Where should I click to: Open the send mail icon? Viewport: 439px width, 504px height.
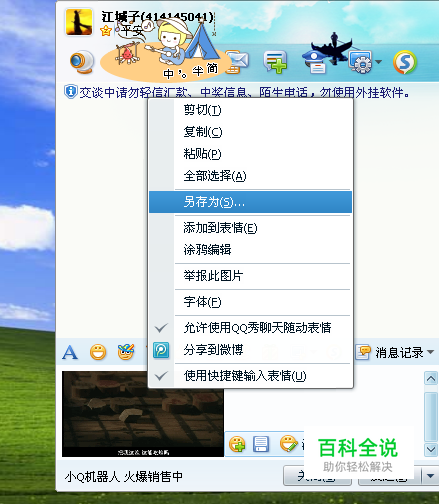[x=237, y=62]
